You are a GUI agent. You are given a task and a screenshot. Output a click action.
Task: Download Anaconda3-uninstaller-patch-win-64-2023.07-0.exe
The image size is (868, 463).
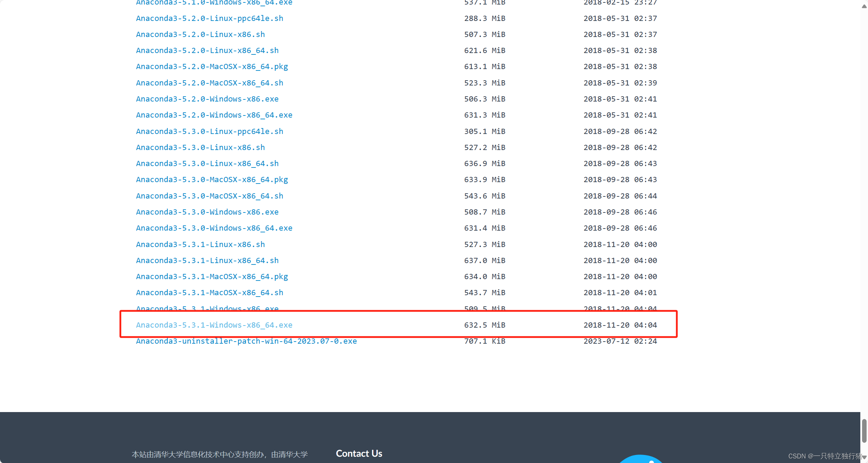[x=246, y=341]
